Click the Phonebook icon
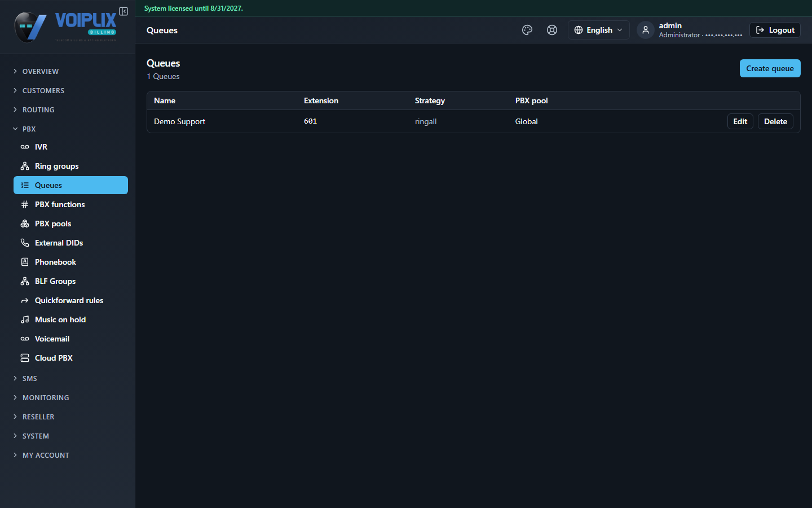The height and width of the screenshot is (508, 812). click(25, 262)
